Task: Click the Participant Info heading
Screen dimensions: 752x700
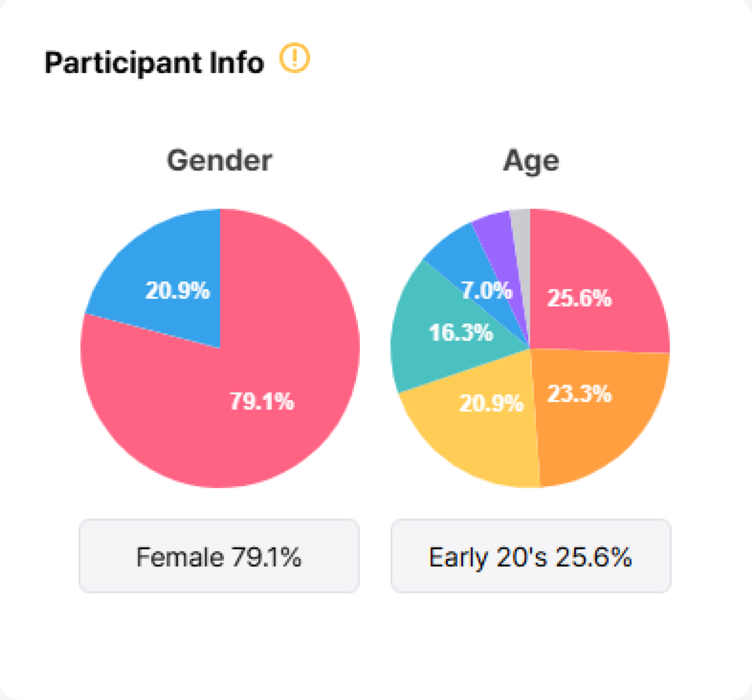Action: point(154,63)
